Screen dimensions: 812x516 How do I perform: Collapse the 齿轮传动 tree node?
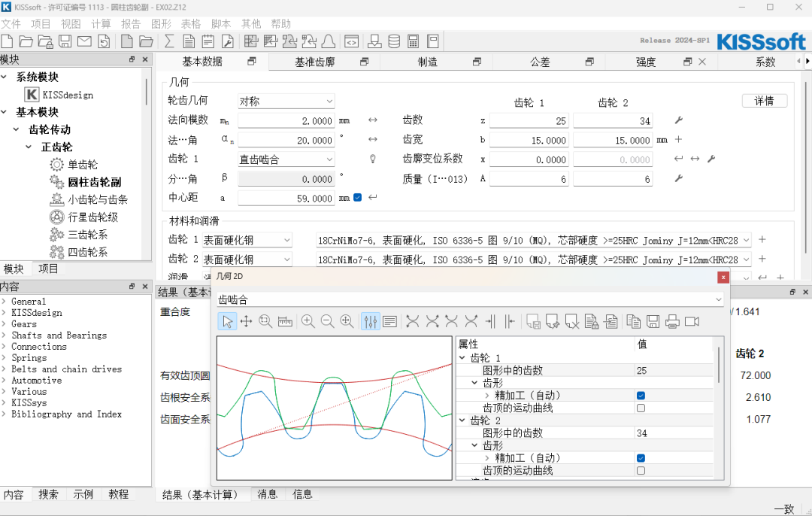click(x=17, y=129)
